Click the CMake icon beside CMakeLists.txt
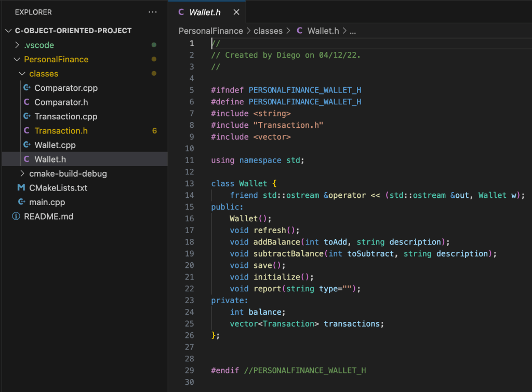Image resolution: width=532 pixels, height=392 pixels. tap(21, 188)
